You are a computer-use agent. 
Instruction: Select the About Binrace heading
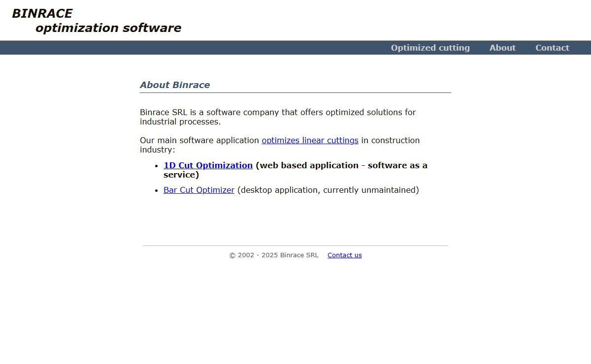tap(175, 85)
